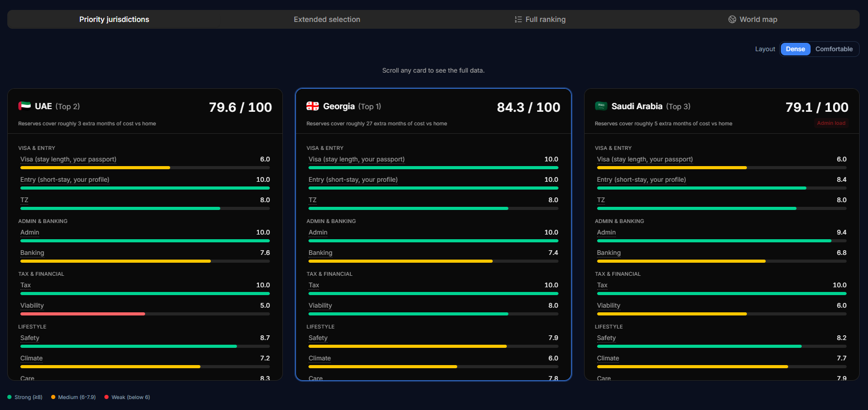868x410 pixels.
Task: Click the Georgia flag icon
Action: pyautogui.click(x=313, y=106)
